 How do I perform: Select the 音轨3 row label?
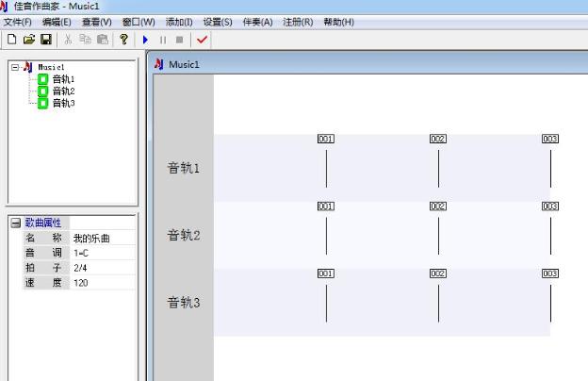coord(183,303)
